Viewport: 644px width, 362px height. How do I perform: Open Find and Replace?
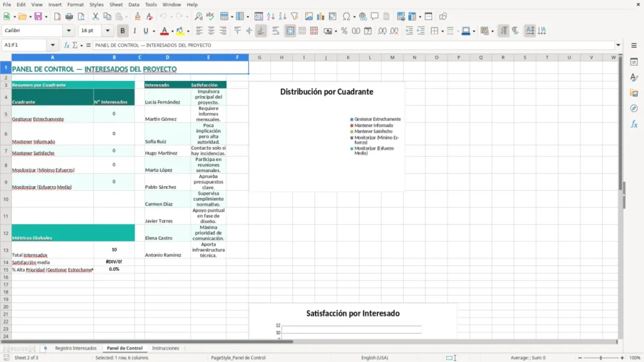click(198, 16)
